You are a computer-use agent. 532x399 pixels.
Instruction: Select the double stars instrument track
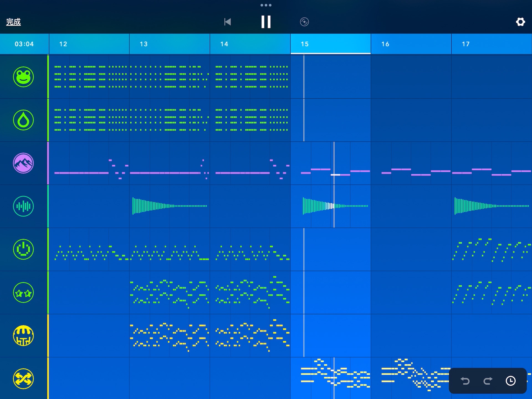[24, 293]
